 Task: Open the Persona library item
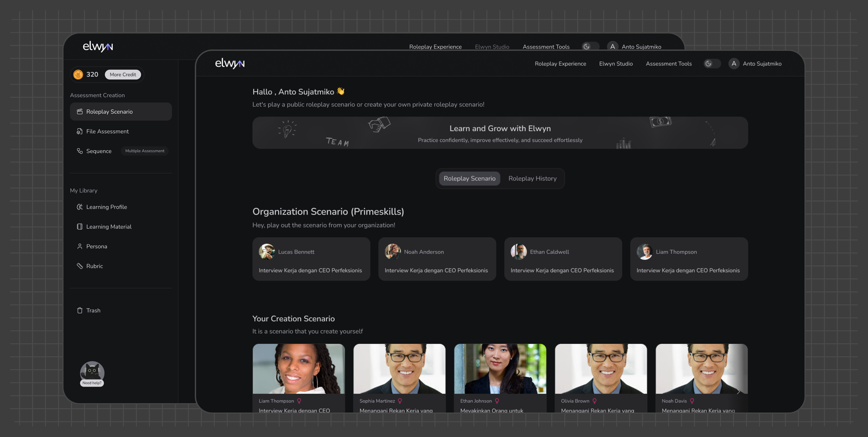pyautogui.click(x=96, y=246)
